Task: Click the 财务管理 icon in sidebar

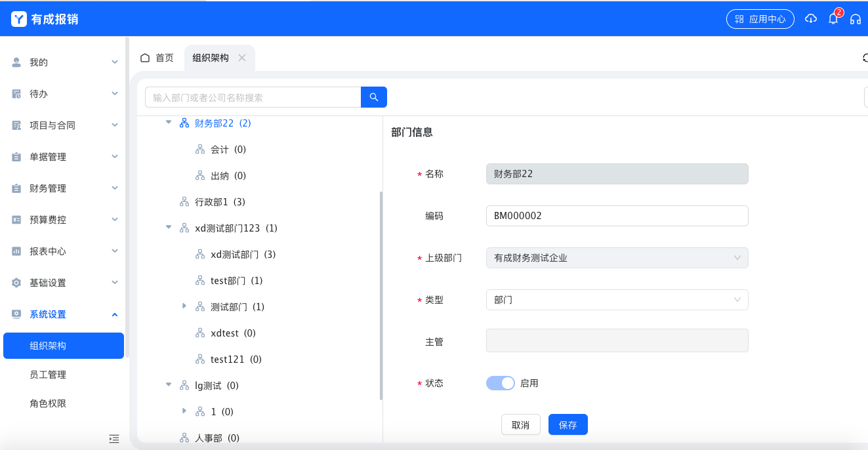Action: [x=16, y=188]
